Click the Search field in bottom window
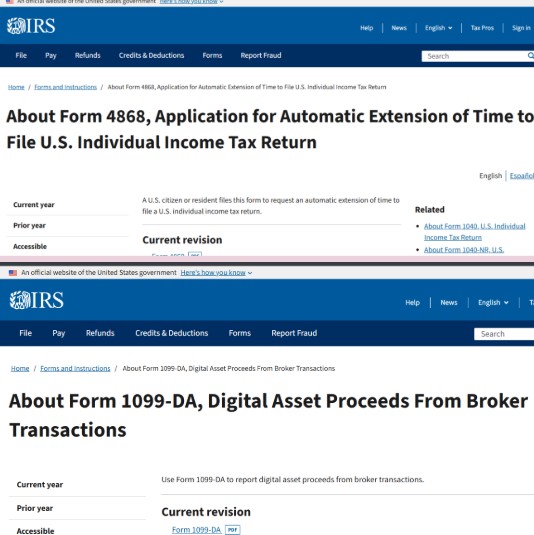 click(504, 334)
